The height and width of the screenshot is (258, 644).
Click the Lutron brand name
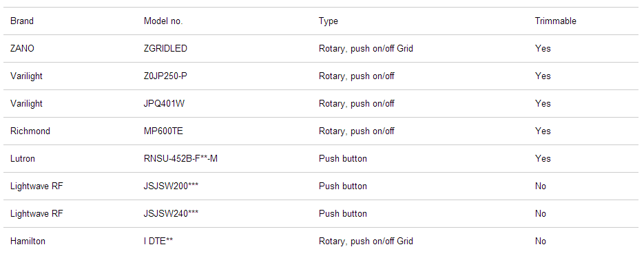pyautogui.click(x=23, y=158)
